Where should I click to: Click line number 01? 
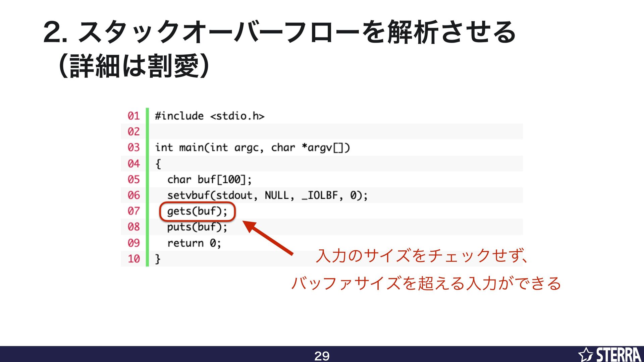133,116
